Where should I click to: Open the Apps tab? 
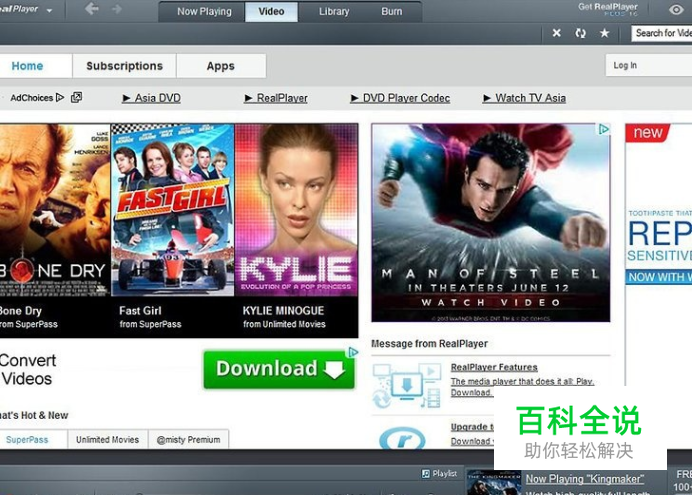[221, 66]
